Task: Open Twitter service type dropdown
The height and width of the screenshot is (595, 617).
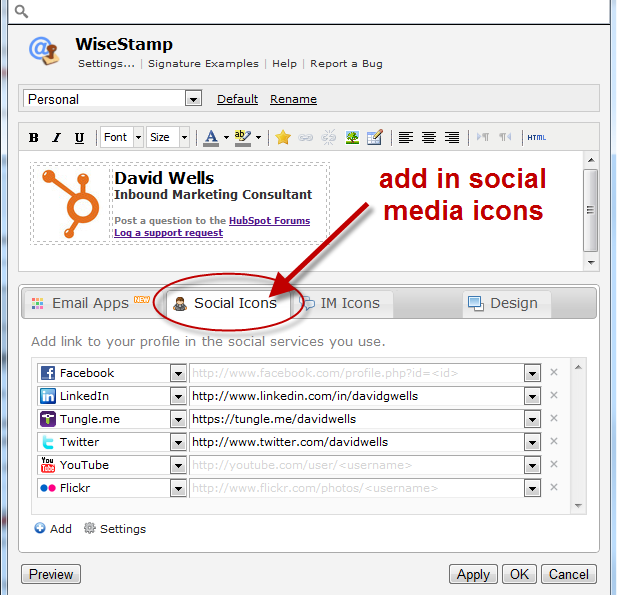Action: 178,442
